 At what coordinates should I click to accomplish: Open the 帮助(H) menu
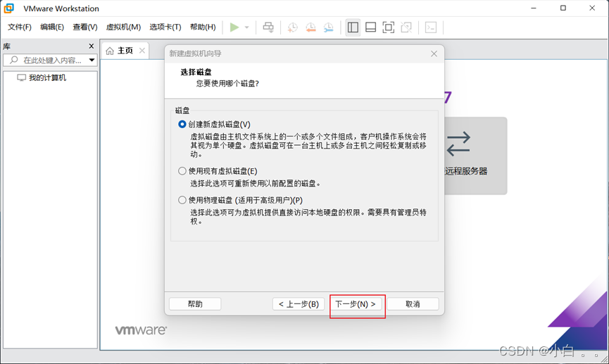click(x=203, y=27)
